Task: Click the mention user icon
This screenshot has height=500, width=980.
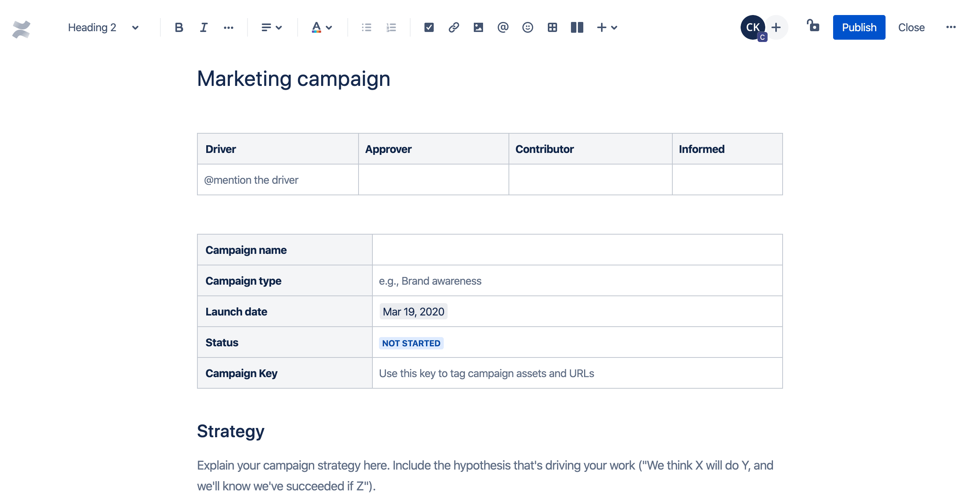Action: click(x=503, y=27)
